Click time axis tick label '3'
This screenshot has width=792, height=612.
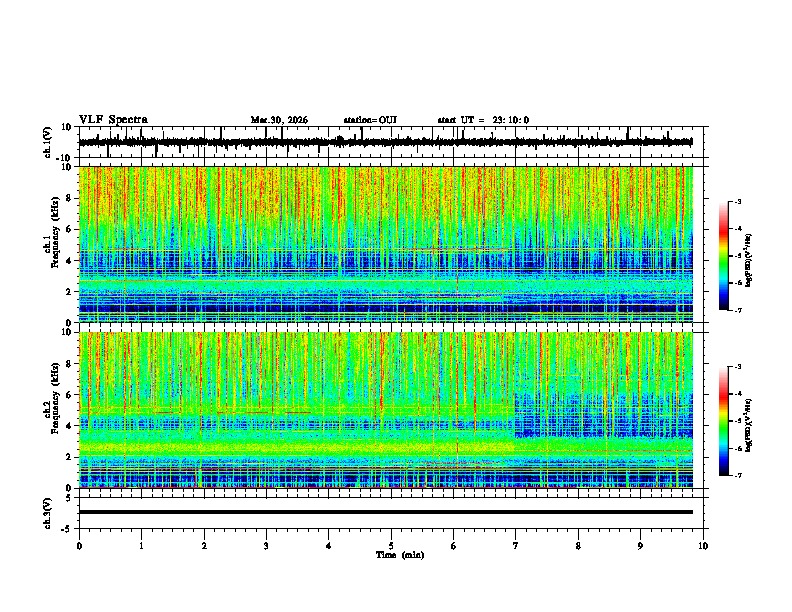click(266, 546)
